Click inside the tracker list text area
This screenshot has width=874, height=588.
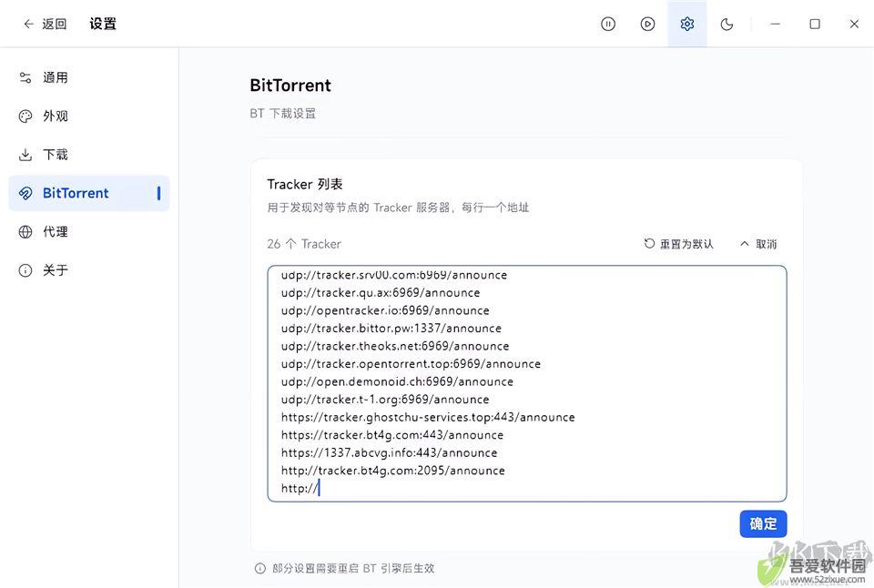point(527,383)
